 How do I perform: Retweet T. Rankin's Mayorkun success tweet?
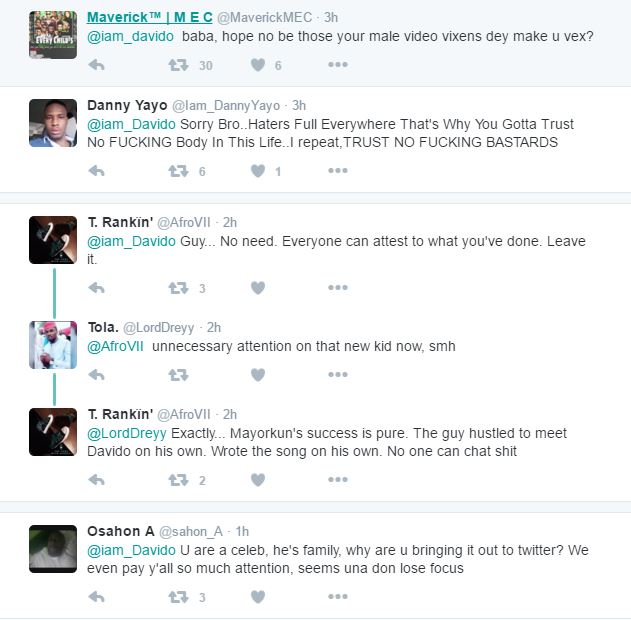pyautogui.click(x=178, y=480)
